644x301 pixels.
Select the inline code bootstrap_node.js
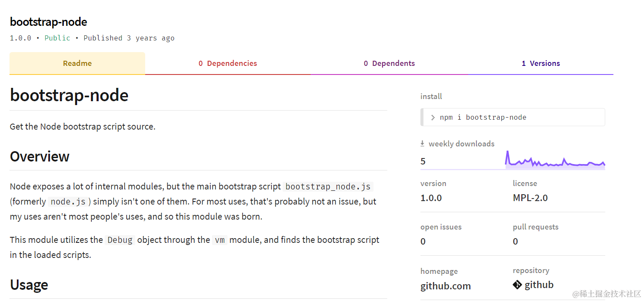coord(328,186)
